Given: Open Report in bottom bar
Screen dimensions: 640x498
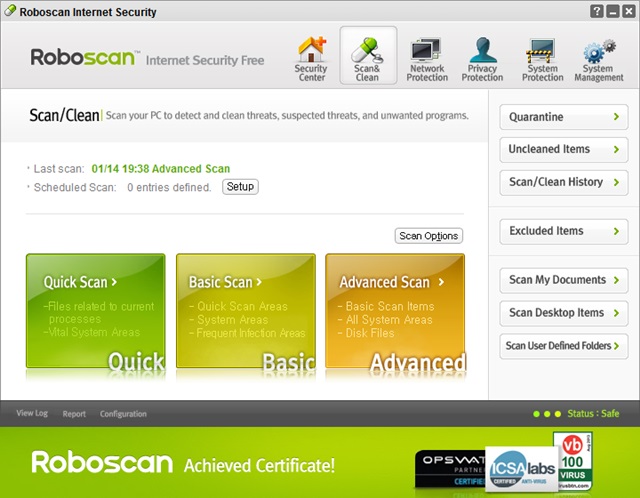Looking at the screenshot, I should (x=74, y=414).
